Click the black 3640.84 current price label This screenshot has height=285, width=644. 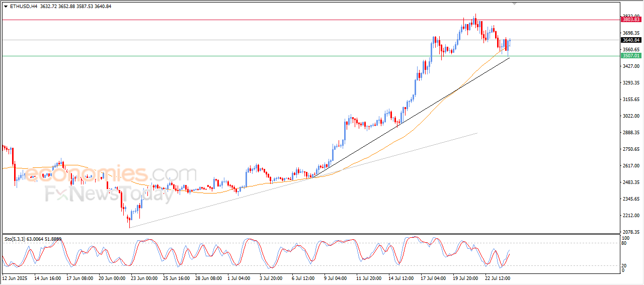point(630,40)
